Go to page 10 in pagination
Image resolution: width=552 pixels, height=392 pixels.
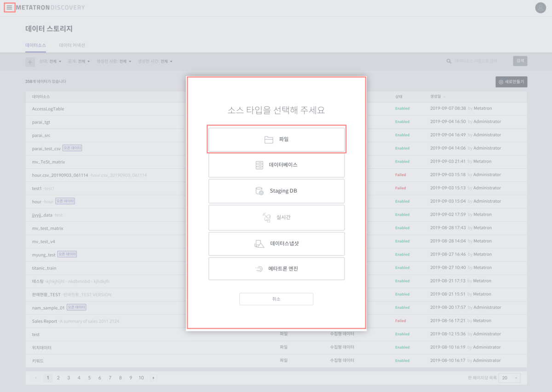pos(141,378)
